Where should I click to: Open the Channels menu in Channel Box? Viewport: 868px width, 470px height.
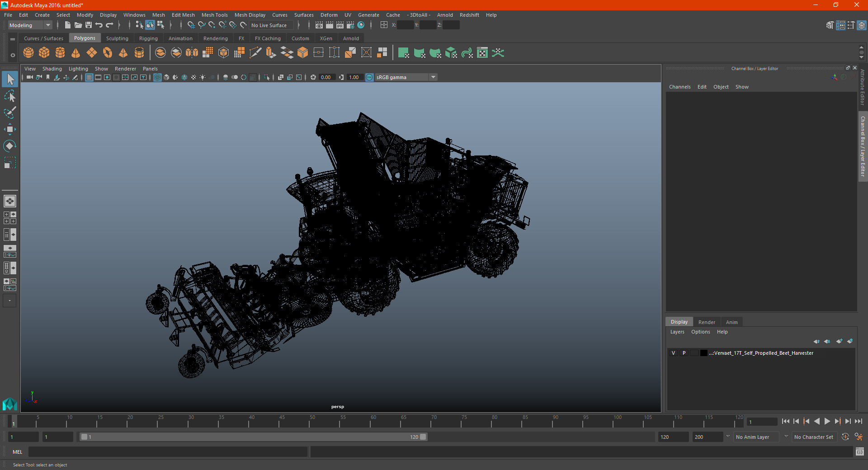(679, 87)
